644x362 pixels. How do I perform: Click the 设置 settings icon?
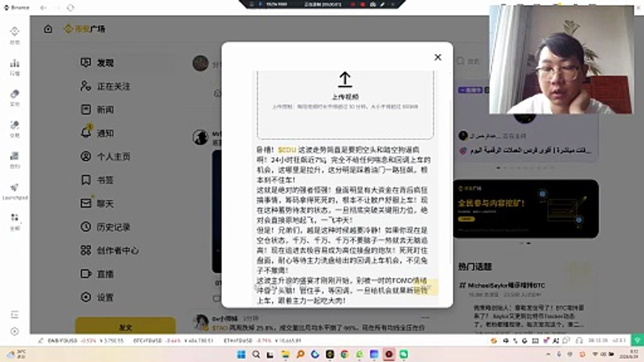(86, 297)
